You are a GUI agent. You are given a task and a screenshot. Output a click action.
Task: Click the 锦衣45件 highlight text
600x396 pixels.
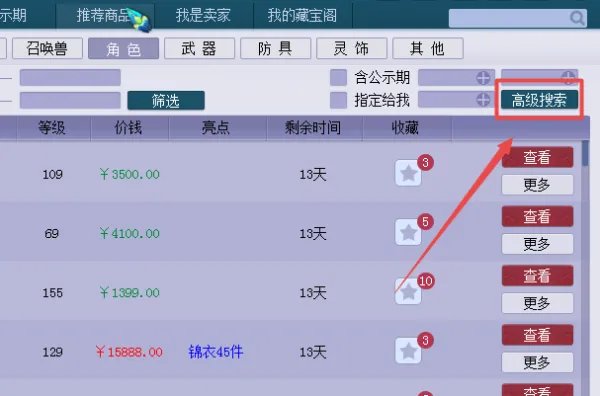(216, 352)
